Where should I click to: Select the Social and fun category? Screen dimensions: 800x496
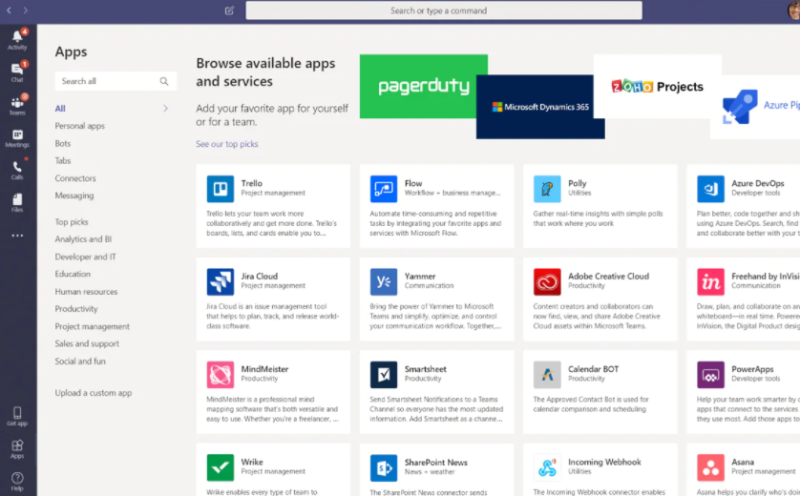pyautogui.click(x=80, y=361)
